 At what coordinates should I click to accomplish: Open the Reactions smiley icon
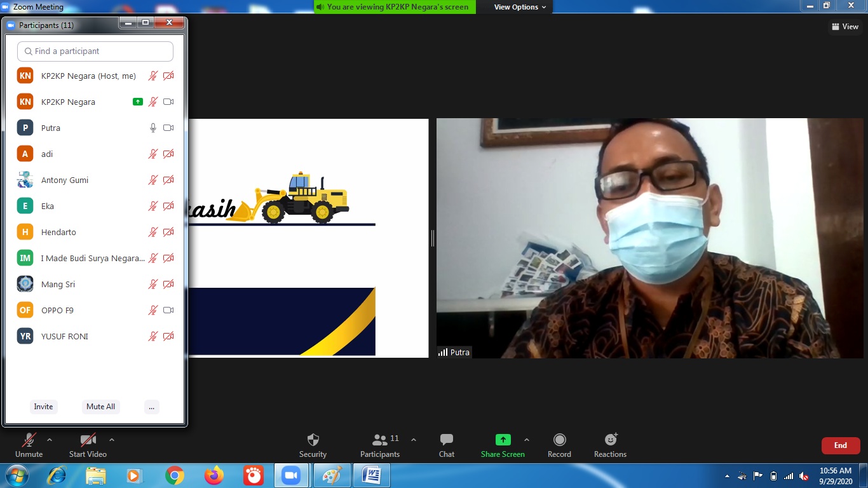click(610, 440)
